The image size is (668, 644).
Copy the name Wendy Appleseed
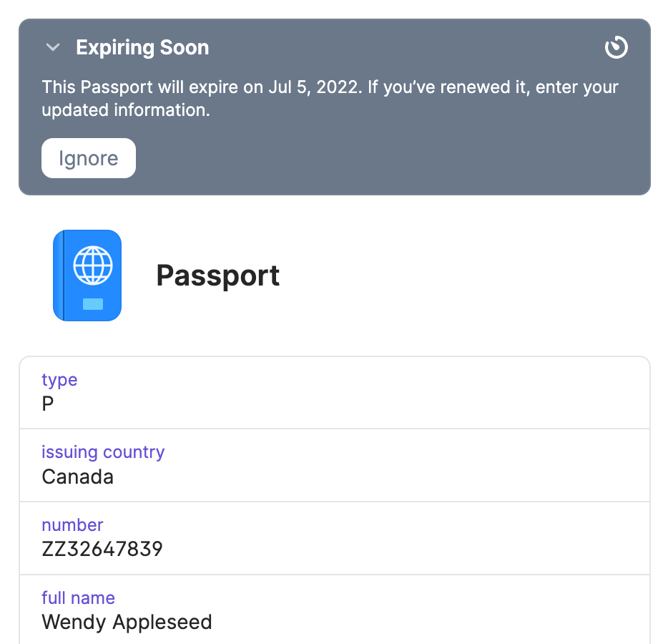click(x=127, y=623)
